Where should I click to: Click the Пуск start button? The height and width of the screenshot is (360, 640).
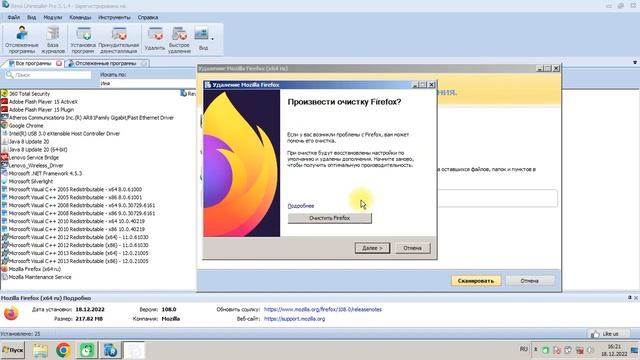pyautogui.click(x=13, y=350)
